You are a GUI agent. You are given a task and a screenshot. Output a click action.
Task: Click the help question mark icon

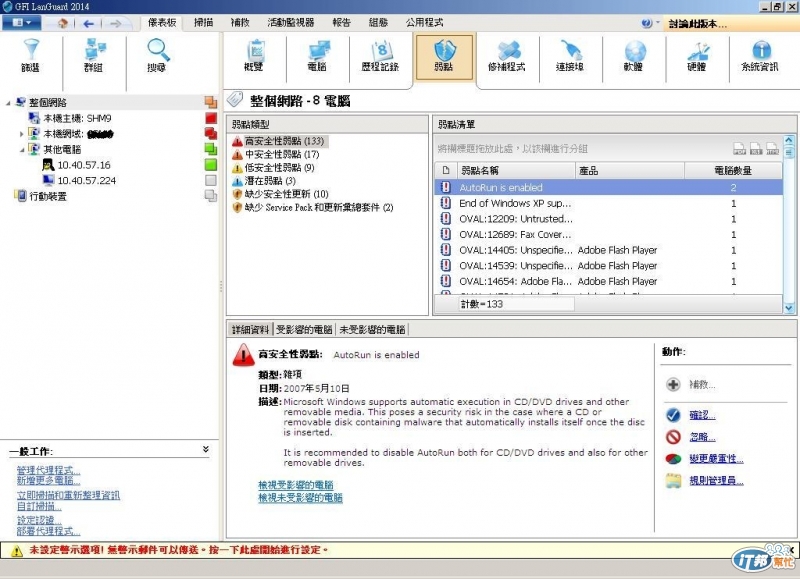(646, 23)
